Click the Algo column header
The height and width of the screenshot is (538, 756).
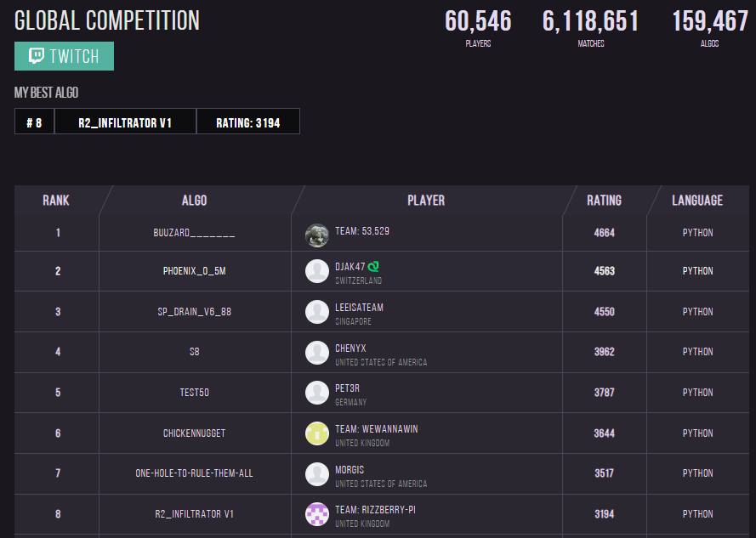[x=194, y=201]
